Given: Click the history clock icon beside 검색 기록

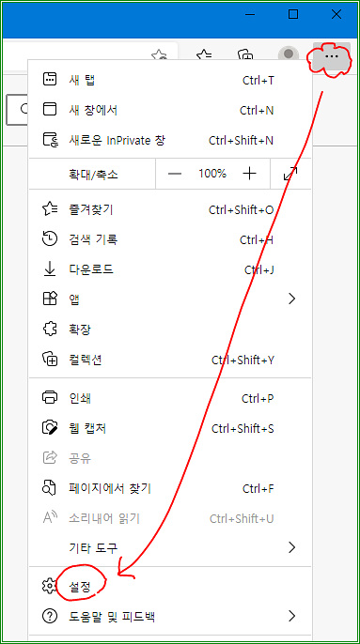Looking at the screenshot, I should (x=50, y=239).
